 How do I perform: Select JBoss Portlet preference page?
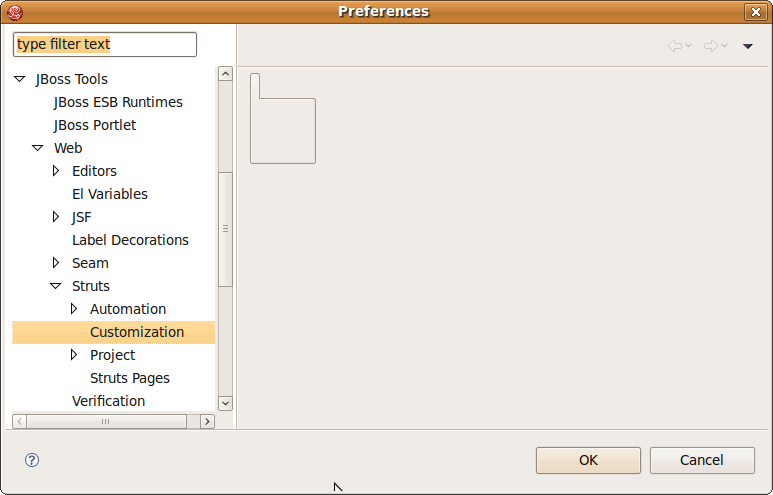click(95, 125)
